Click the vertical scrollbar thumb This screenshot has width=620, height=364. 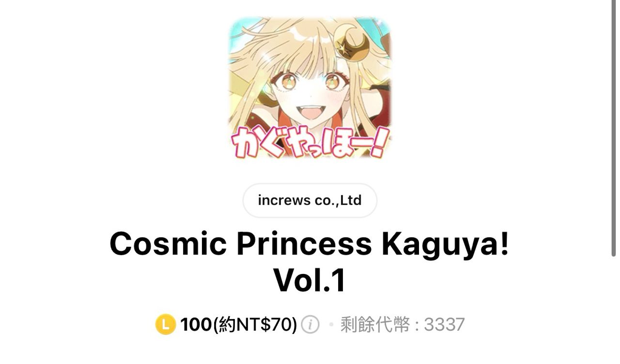[613, 128]
